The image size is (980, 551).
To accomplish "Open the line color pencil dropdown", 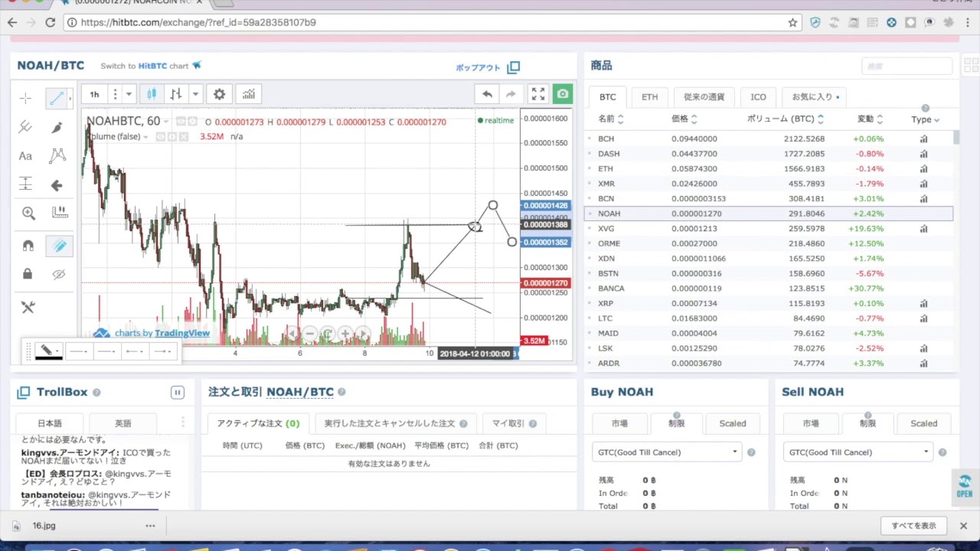I will click(x=49, y=351).
